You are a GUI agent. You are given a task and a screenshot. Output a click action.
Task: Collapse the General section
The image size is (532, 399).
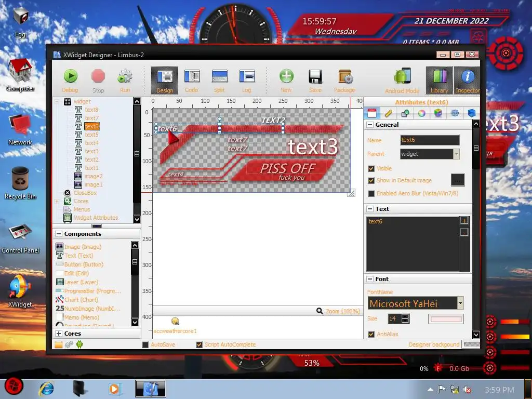370,125
